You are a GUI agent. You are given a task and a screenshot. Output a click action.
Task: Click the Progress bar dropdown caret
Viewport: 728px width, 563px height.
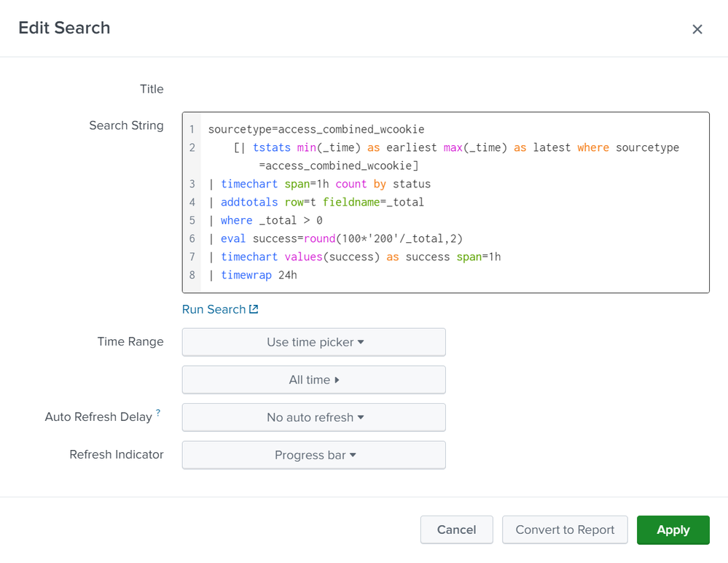click(353, 454)
